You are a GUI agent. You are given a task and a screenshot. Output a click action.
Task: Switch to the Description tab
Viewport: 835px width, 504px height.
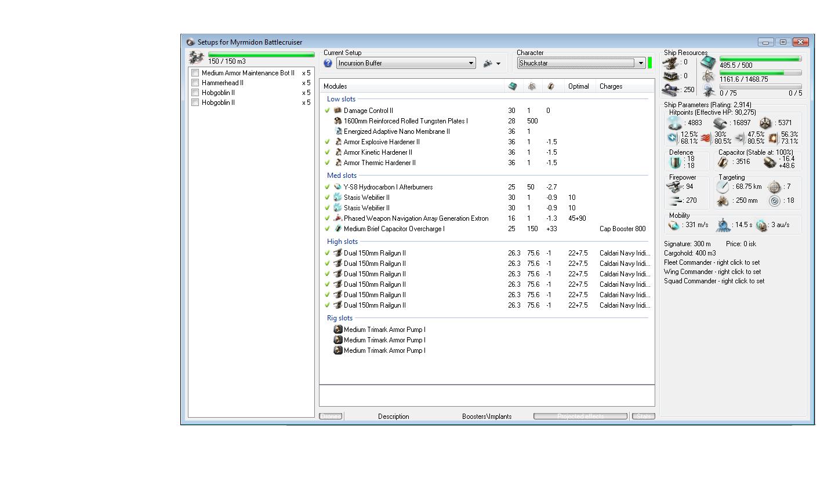pyautogui.click(x=394, y=416)
